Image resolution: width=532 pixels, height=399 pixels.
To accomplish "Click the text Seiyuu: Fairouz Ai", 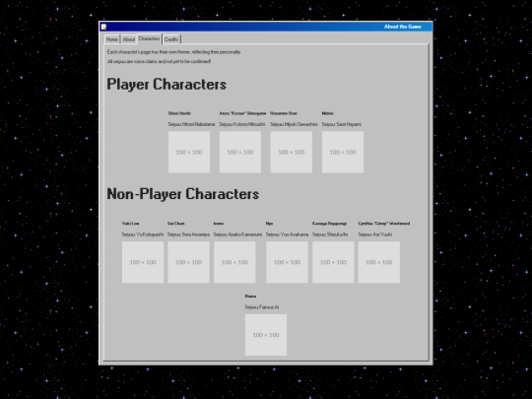I will (262, 307).
